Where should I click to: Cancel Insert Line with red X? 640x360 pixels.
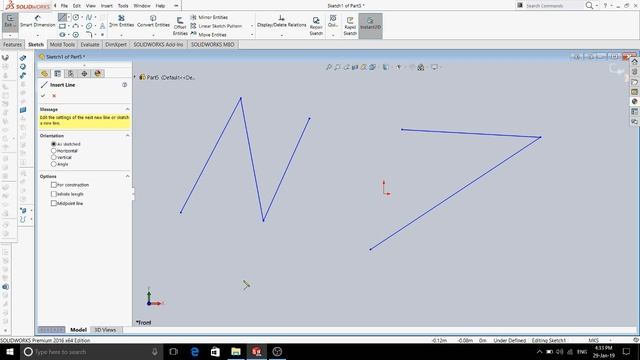tap(54, 96)
